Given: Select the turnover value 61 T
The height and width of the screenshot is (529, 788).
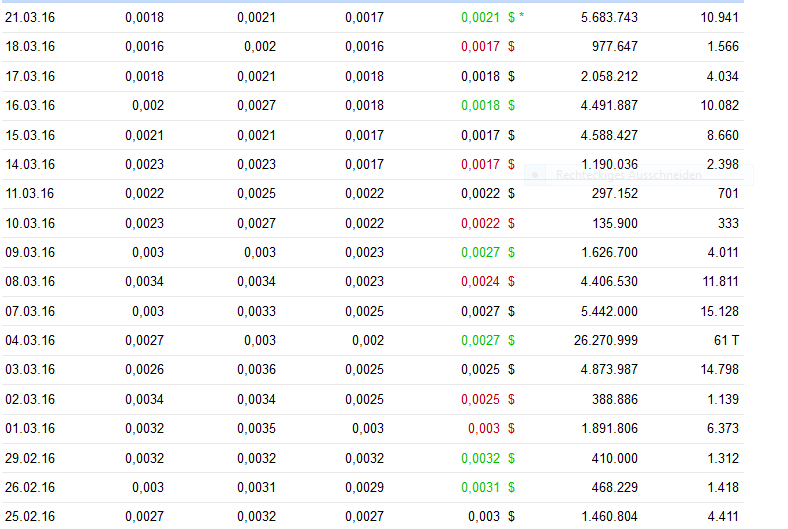Looking at the screenshot, I should (x=726, y=341).
